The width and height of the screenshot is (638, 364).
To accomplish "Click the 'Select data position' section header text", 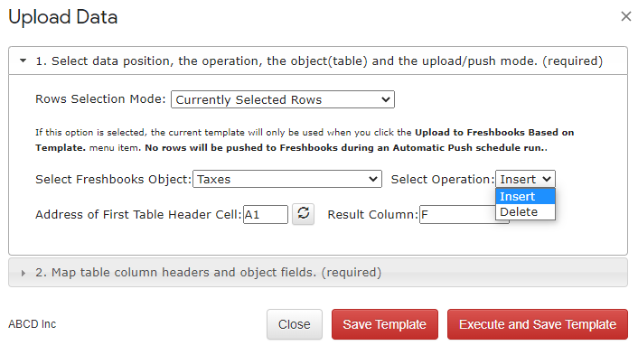I will 319,61.
